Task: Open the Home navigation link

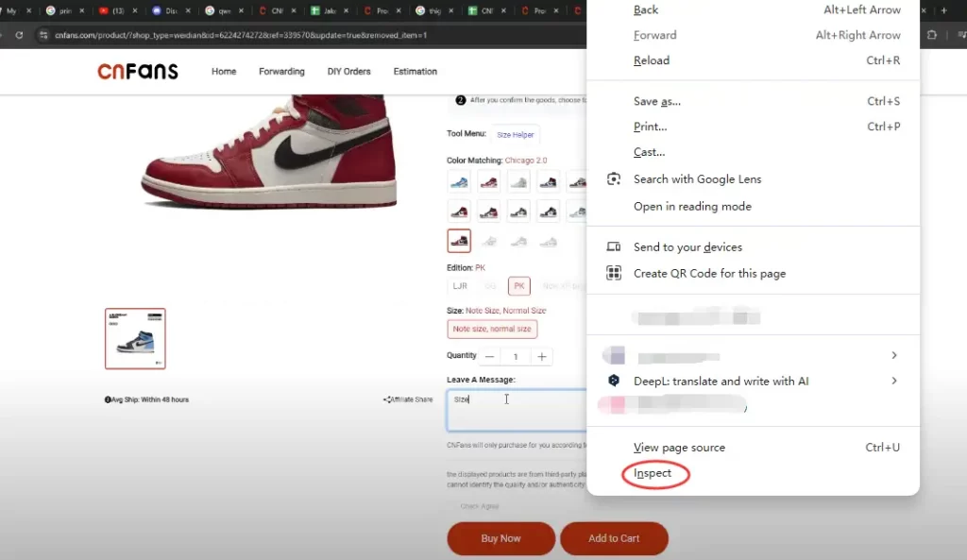Action: pos(224,72)
